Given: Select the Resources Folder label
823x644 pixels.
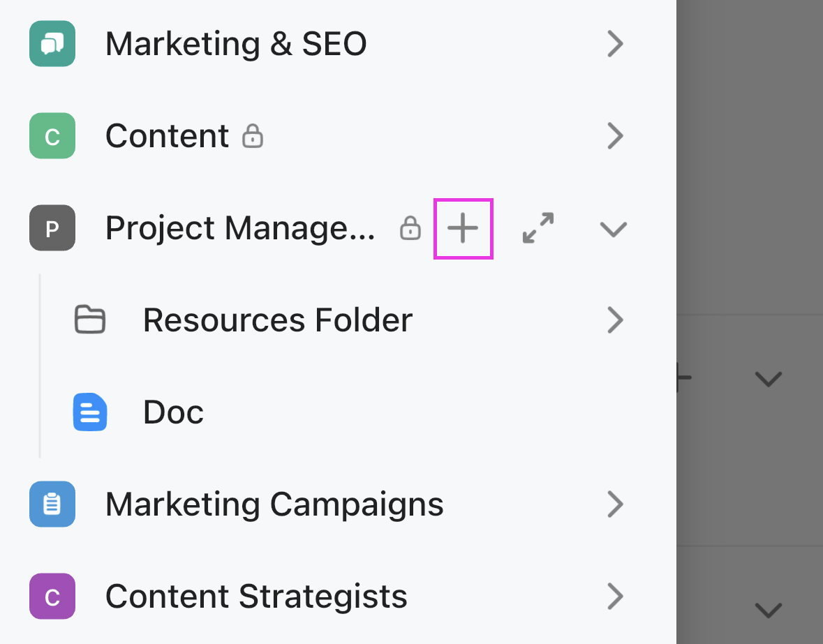Looking at the screenshot, I should point(277,320).
